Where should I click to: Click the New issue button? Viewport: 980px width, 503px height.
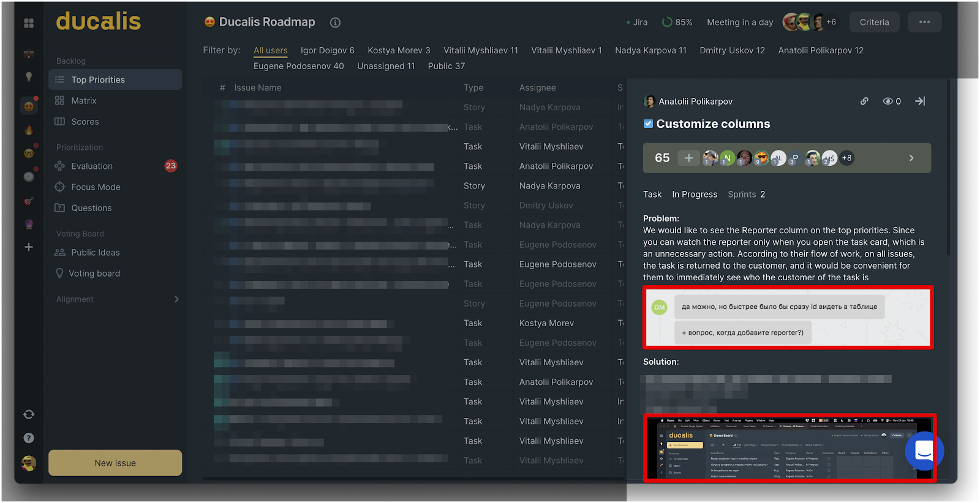[115, 463]
